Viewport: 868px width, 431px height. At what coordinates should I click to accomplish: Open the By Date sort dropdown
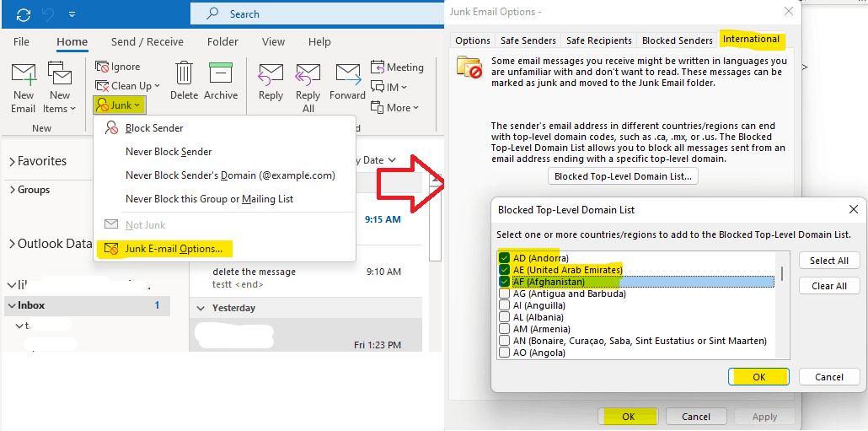click(x=378, y=160)
